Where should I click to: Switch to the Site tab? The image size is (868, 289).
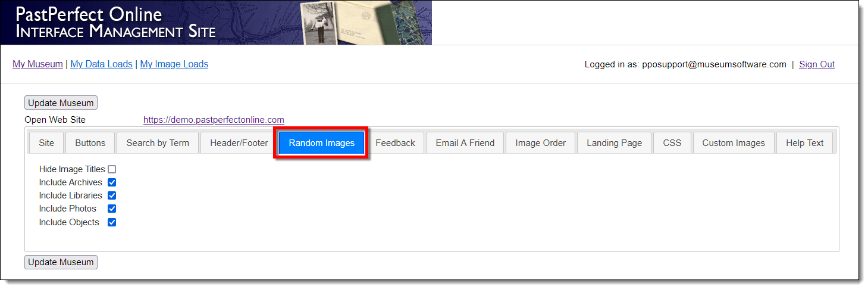pos(46,143)
